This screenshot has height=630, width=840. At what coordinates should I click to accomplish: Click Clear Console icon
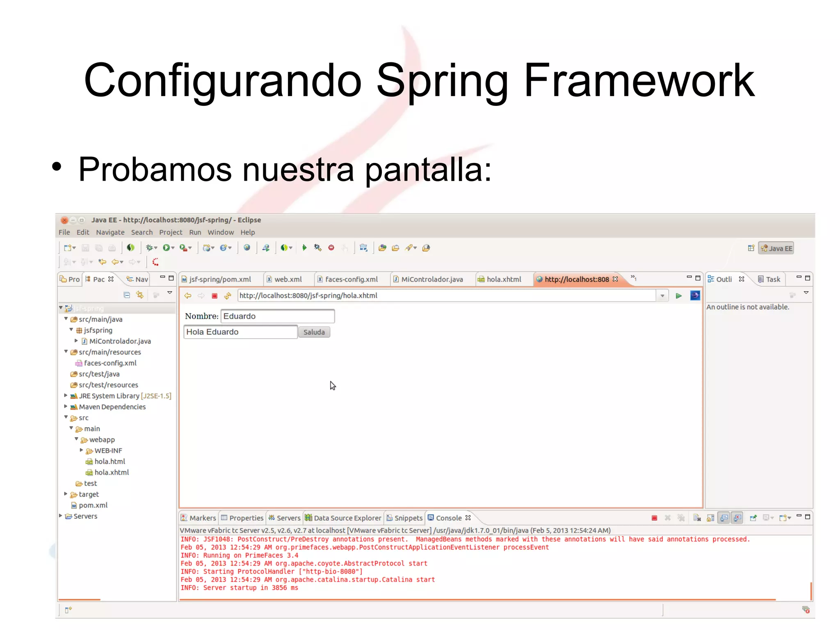697,518
